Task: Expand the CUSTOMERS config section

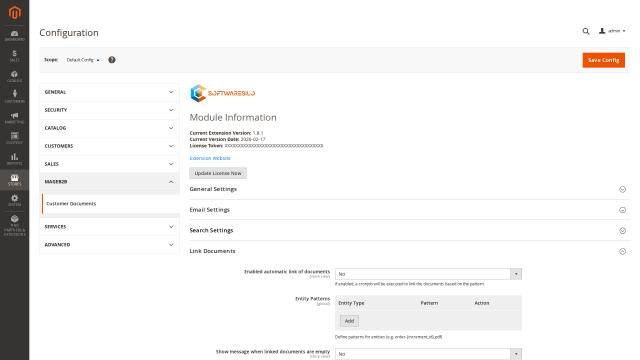Action: click(109, 146)
